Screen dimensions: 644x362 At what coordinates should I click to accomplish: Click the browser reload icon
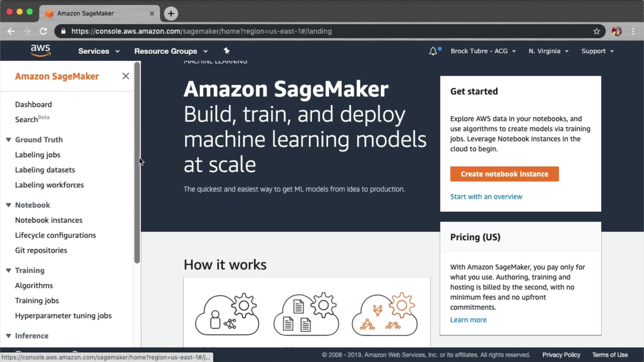(43, 31)
